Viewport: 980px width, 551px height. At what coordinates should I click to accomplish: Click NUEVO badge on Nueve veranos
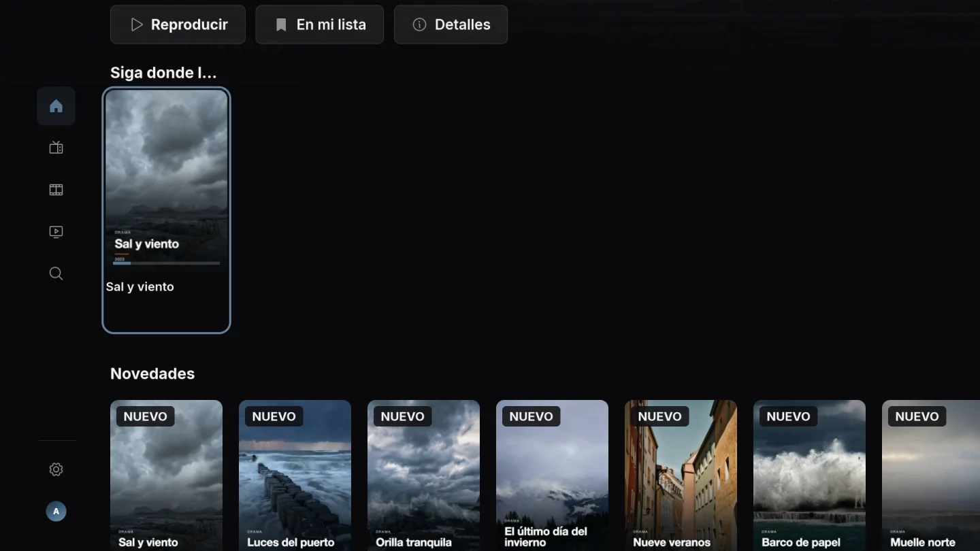(659, 416)
